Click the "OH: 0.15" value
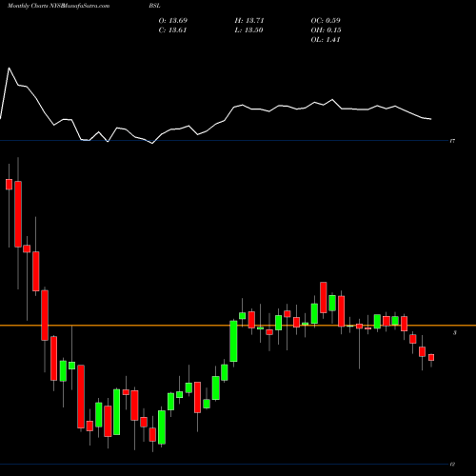This screenshot has height=476, width=476. pos(326,30)
